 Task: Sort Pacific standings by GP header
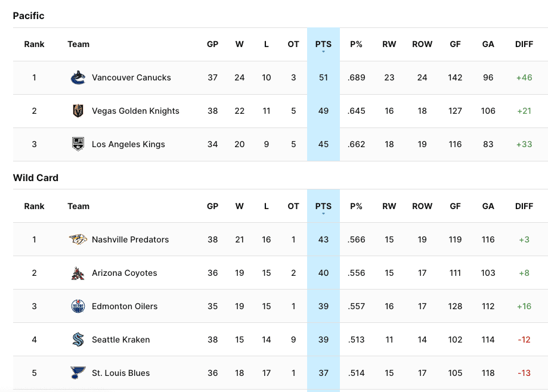(212, 44)
